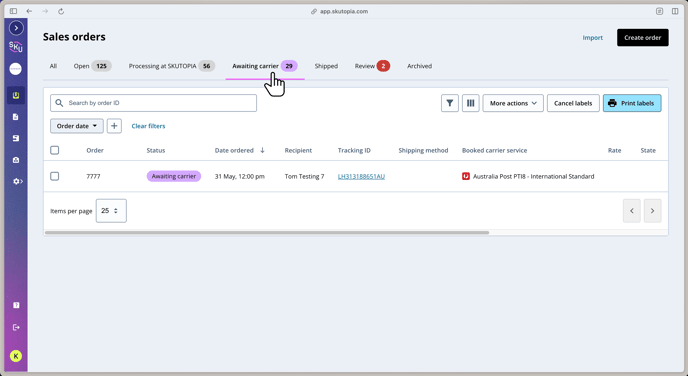This screenshot has height=376, width=688.
Task: Click the Rate column header
Action: [x=614, y=150]
